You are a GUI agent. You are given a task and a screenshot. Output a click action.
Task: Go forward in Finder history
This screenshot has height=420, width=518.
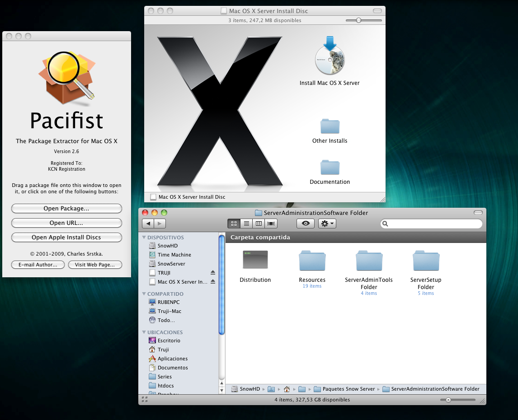pyautogui.click(x=160, y=224)
